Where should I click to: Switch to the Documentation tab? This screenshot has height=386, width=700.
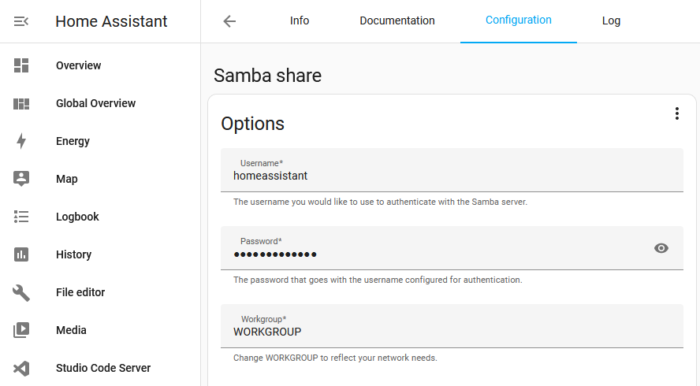(x=397, y=21)
